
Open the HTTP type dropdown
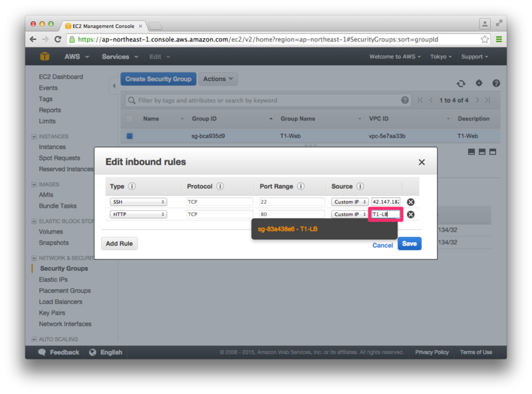pyautogui.click(x=138, y=214)
